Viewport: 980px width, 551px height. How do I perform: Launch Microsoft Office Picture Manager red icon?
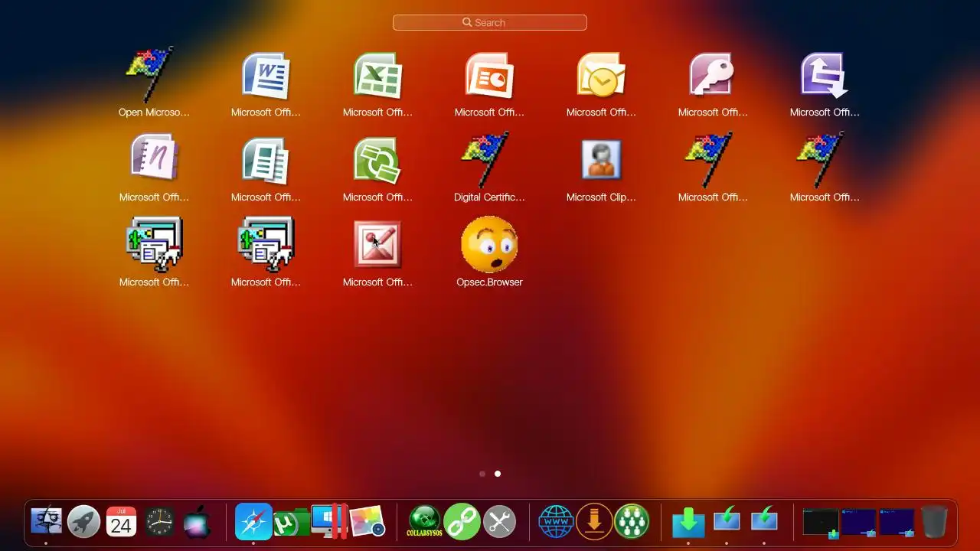(377, 245)
